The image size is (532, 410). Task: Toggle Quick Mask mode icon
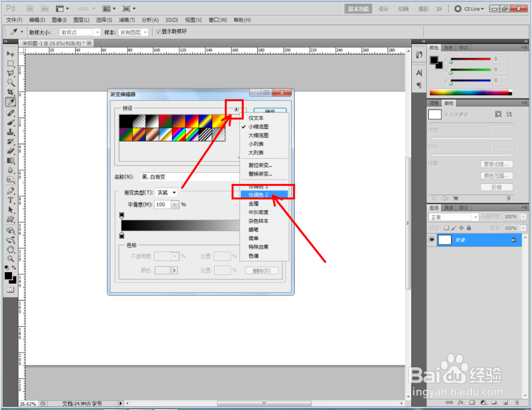pyautogui.click(x=11, y=290)
